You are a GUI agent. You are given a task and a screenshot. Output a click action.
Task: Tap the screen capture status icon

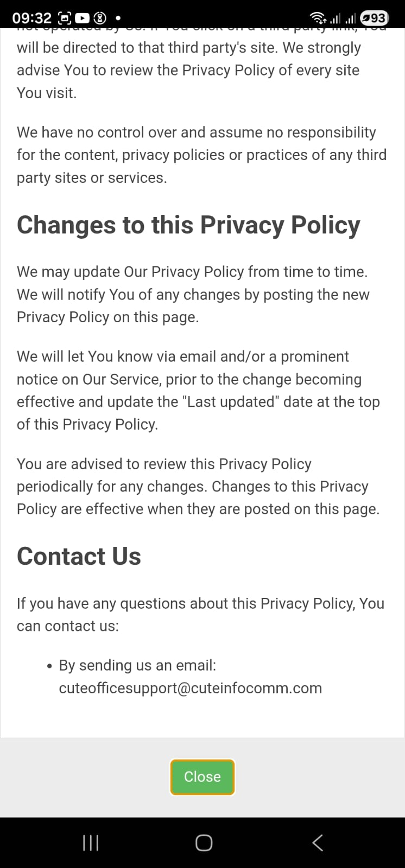[x=65, y=18]
